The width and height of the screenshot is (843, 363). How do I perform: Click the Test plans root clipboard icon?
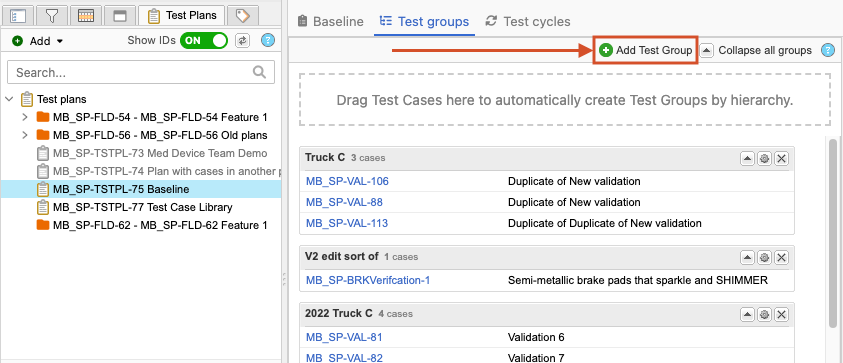click(x=26, y=99)
